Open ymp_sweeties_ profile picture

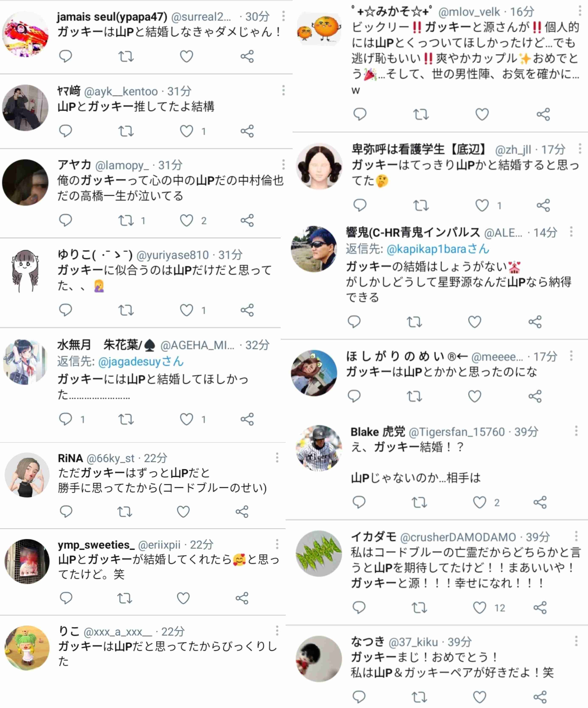[x=27, y=561]
